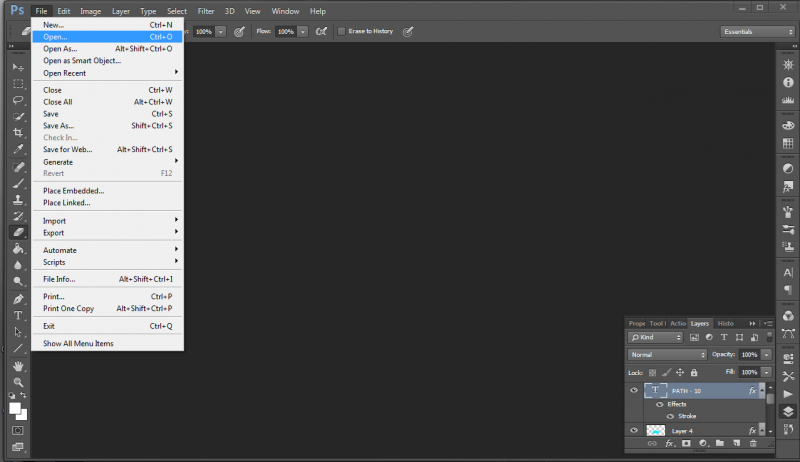Screen dimensions: 800x462
Task: Expand the layer Kind filter dropdown
Action: [657, 337]
